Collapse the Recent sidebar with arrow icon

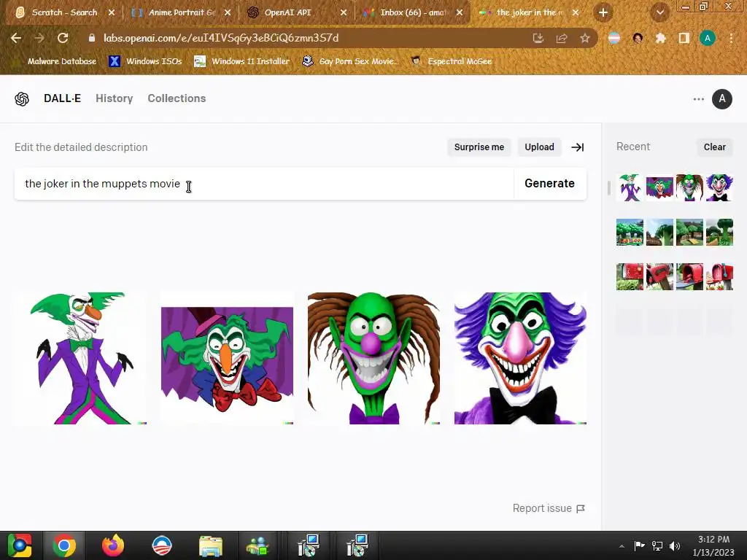click(578, 147)
